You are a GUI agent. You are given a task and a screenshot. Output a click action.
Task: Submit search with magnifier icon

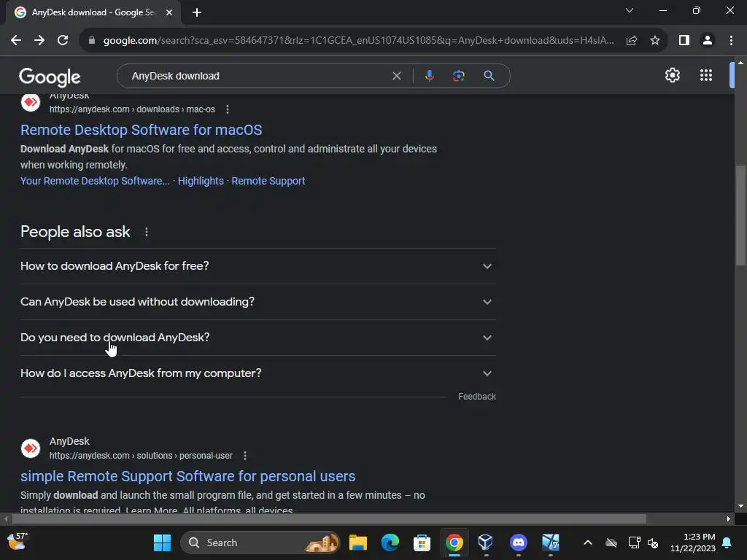pos(489,76)
